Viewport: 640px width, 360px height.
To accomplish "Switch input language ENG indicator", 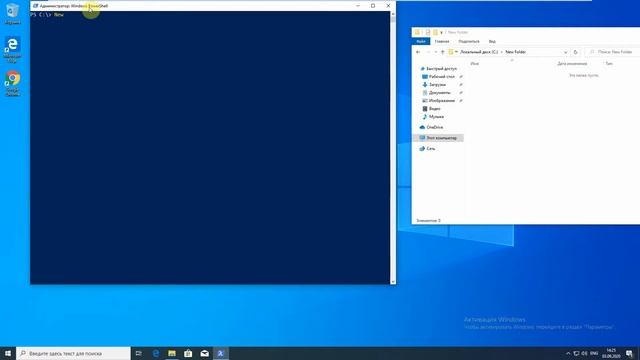I will (594, 353).
